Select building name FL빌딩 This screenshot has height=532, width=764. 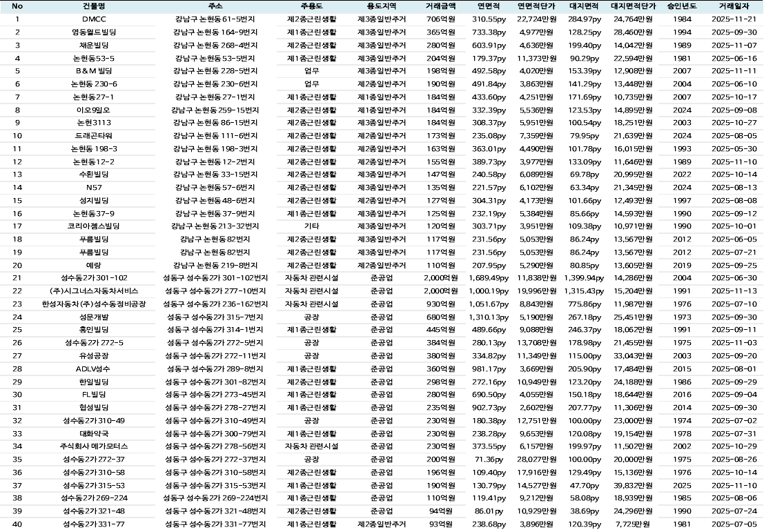[x=94, y=395]
